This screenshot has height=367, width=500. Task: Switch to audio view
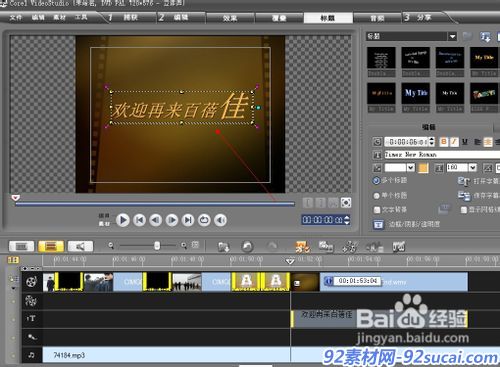[x=80, y=246]
